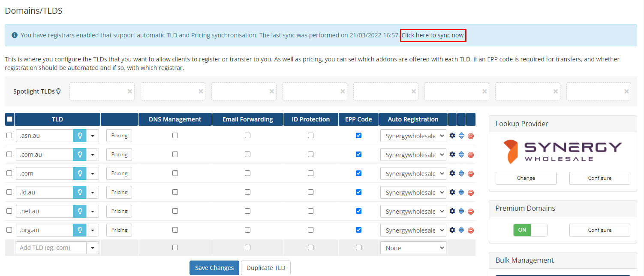Click the info icon in the sync notification banner
This screenshot has height=276, width=644.
tap(14, 35)
